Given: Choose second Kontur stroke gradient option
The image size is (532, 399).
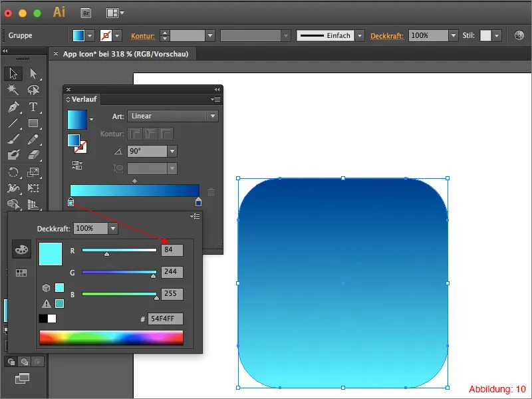Looking at the screenshot, I should (x=150, y=134).
